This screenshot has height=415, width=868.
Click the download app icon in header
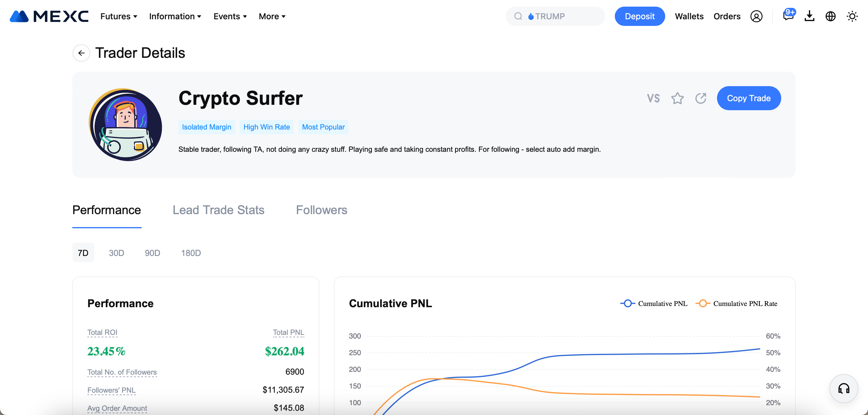click(809, 16)
